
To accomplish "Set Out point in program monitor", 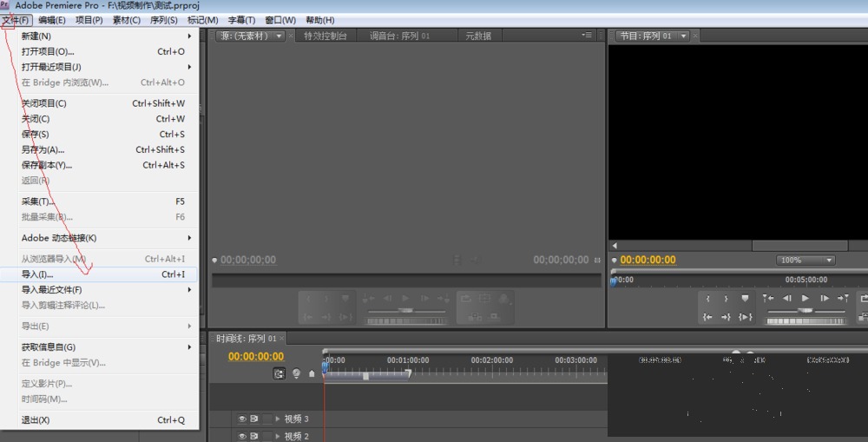I will click(726, 299).
